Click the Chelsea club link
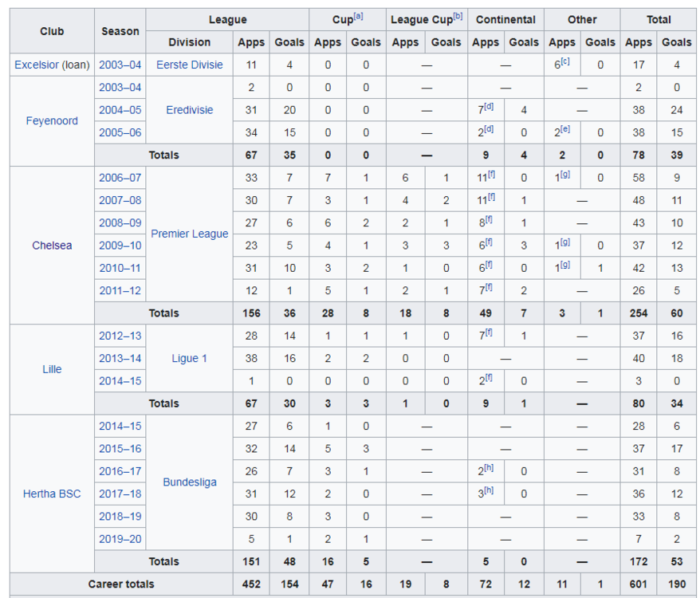This screenshot has width=700, height=598. (52, 246)
